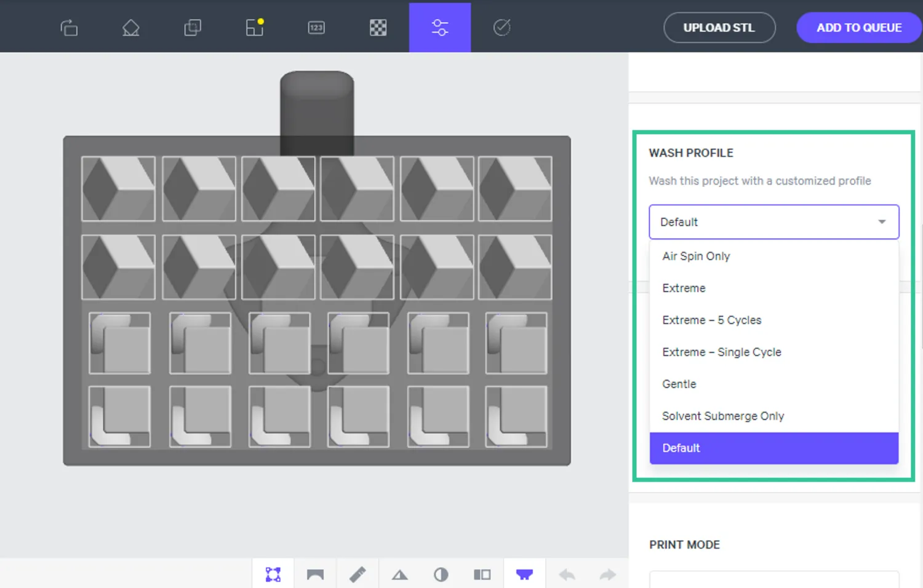Screen dimensions: 923x588
Task: Collapse the Wash Profile dropdown arrow
Action: 882,222
